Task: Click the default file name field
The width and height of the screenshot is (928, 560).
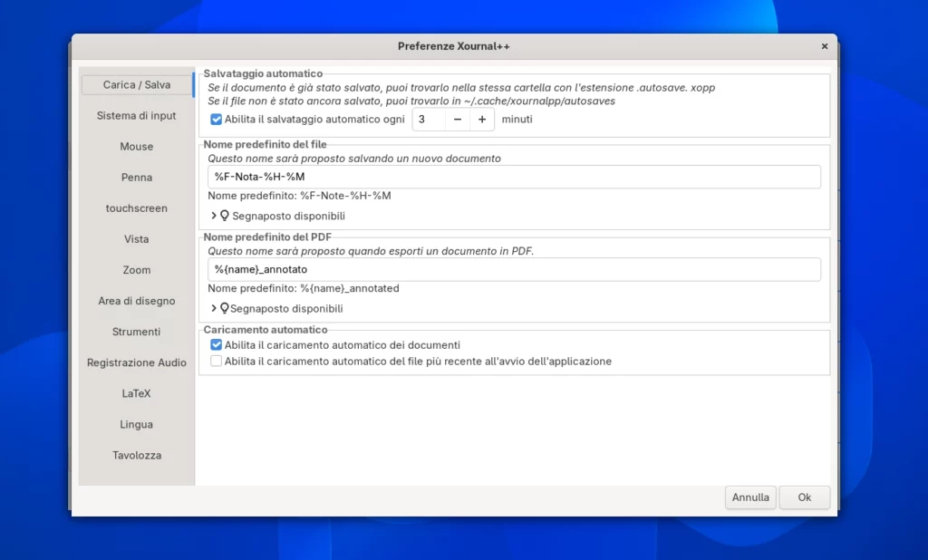Action: pos(514,177)
